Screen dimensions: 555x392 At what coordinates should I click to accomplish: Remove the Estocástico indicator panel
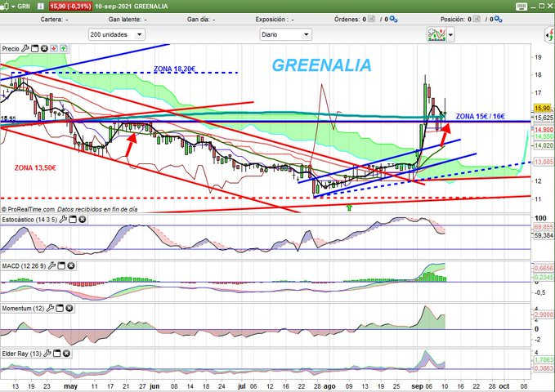click(82, 220)
